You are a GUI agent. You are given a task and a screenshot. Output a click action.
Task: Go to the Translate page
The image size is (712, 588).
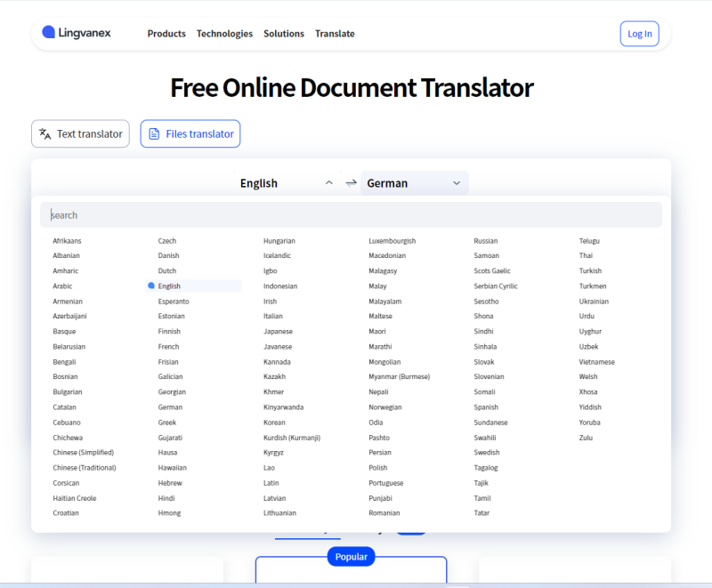click(x=335, y=34)
